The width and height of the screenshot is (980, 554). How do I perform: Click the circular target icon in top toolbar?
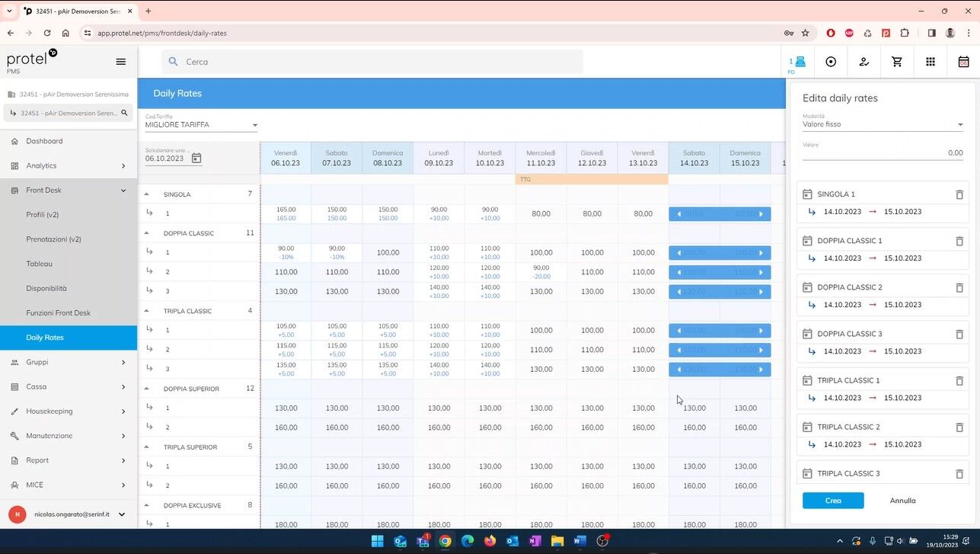click(831, 62)
